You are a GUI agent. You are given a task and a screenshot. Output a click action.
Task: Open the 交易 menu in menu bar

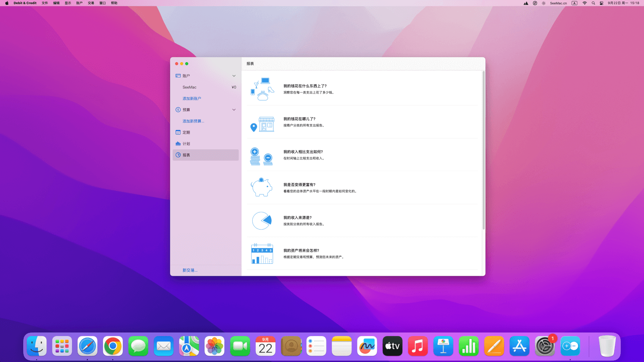tap(91, 3)
